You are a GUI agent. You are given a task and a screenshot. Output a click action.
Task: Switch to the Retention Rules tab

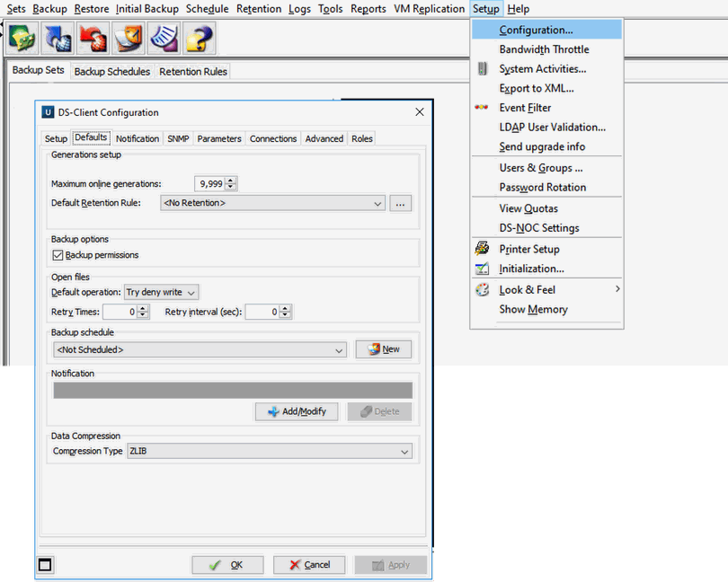pos(193,72)
